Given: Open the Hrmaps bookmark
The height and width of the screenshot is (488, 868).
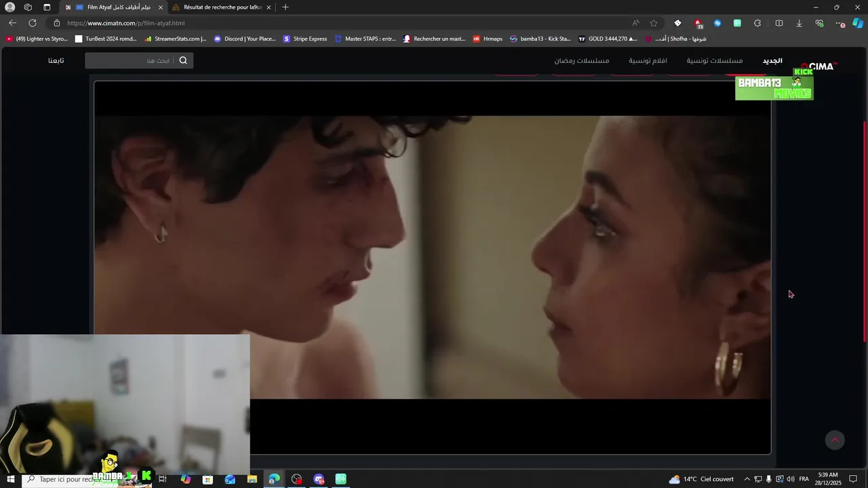Looking at the screenshot, I should pos(488,39).
